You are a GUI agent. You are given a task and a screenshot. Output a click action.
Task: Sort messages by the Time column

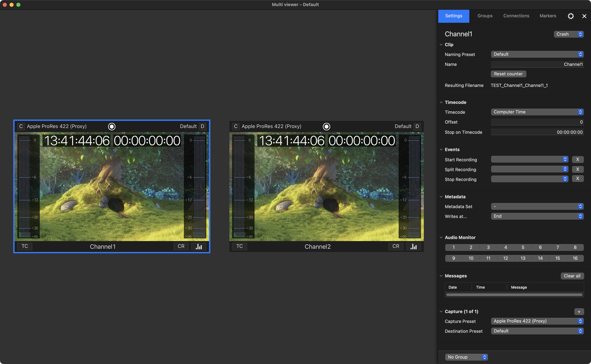489,287
